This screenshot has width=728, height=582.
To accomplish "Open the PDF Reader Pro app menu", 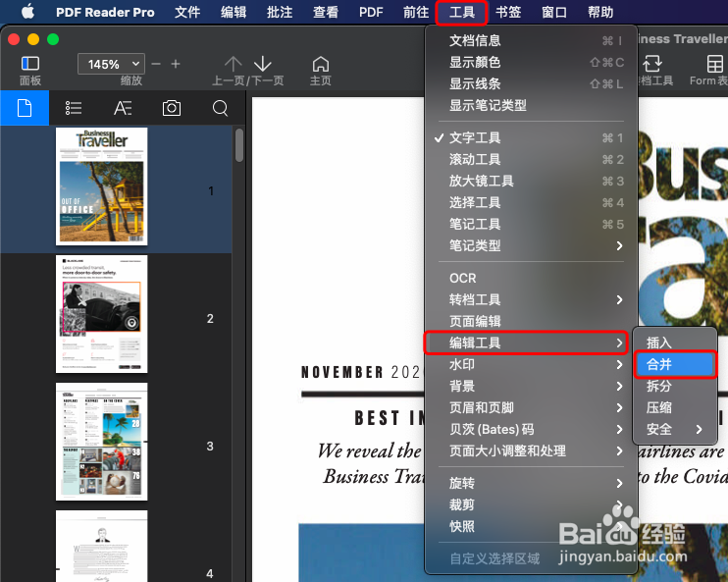I will [105, 12].
